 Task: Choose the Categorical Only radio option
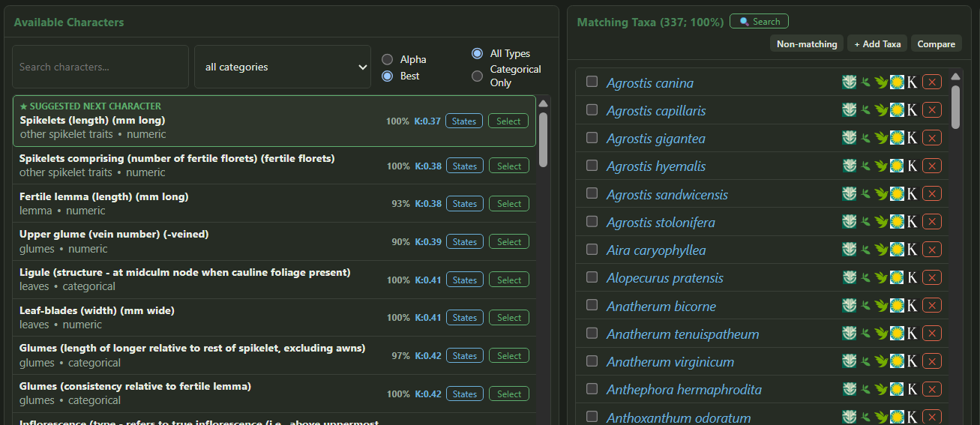tap(477, 76)
